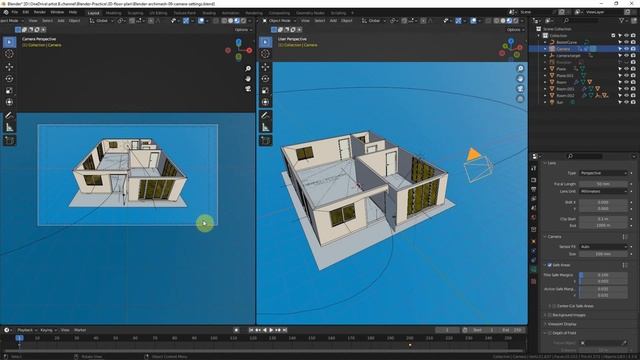
Task: Click the pan hand icon in right viewport
Action: point(520,78)
